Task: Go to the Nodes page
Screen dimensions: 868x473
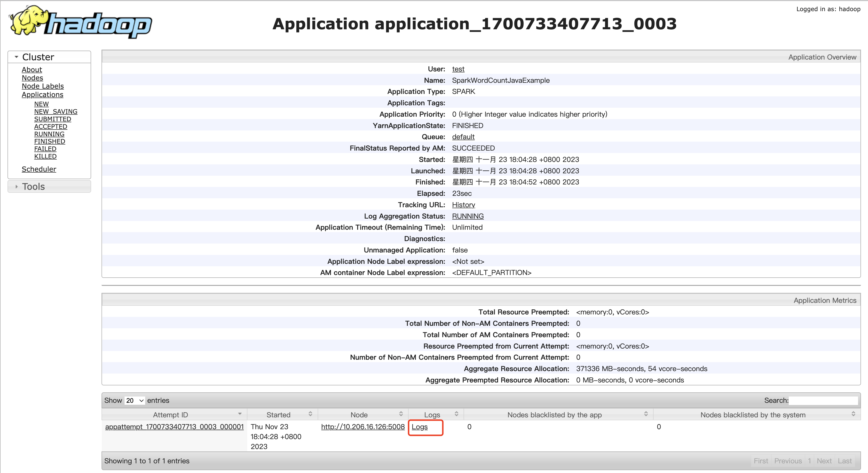Action: pyautogui.click(x=32, y=78)
